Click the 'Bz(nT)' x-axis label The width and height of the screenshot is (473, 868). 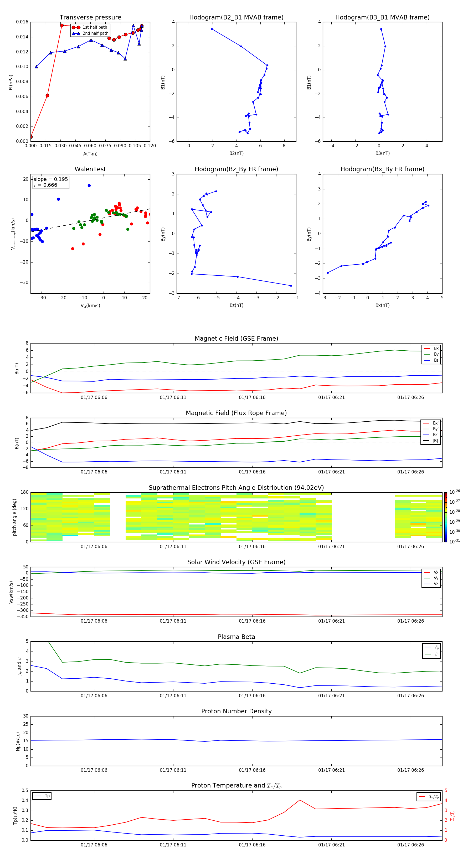[x=236, y=305]
